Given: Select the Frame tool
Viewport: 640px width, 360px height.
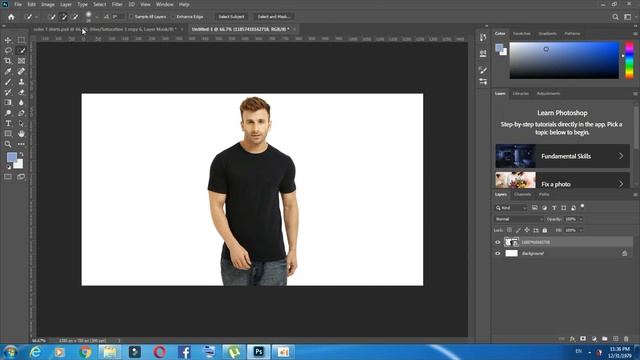Looking at the screenshot, I should 21,61.
